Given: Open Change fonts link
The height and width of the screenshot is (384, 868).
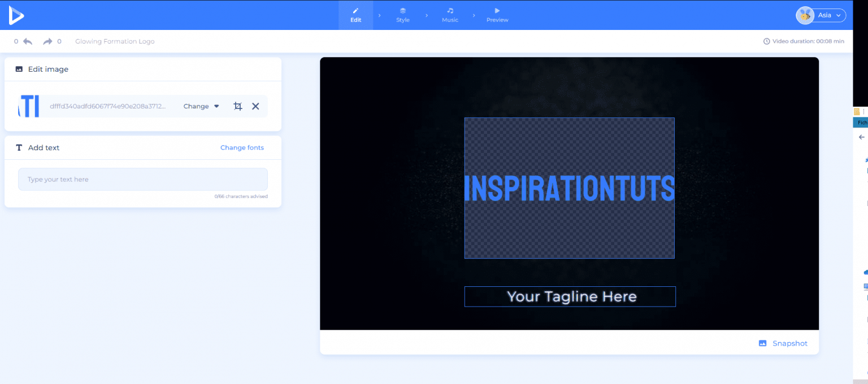Looking at the screenshot, I should point(242,147).
